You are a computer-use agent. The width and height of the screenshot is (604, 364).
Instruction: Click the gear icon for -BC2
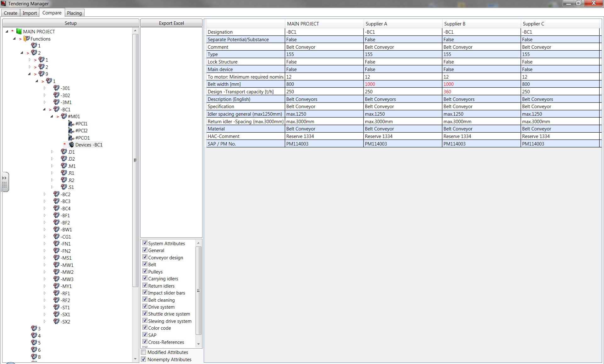coord(57,194)
